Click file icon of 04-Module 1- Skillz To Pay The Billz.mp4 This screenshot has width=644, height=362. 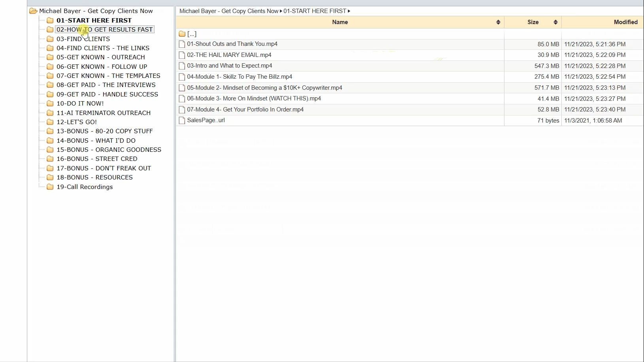(x=182, y=77)
